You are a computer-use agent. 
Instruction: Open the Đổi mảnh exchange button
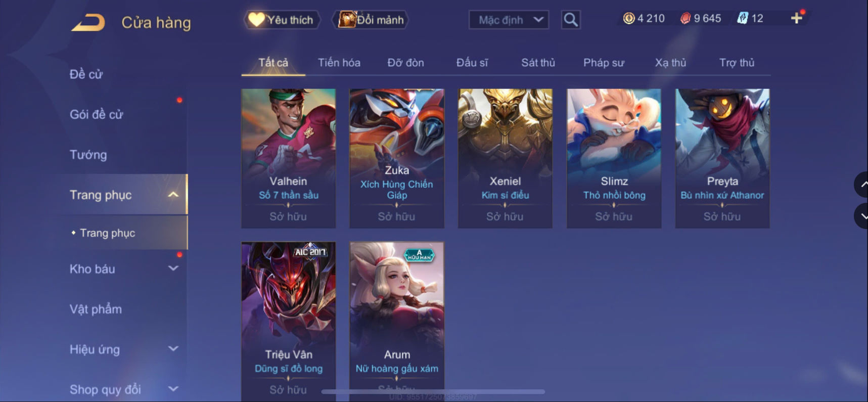[371, 20]
